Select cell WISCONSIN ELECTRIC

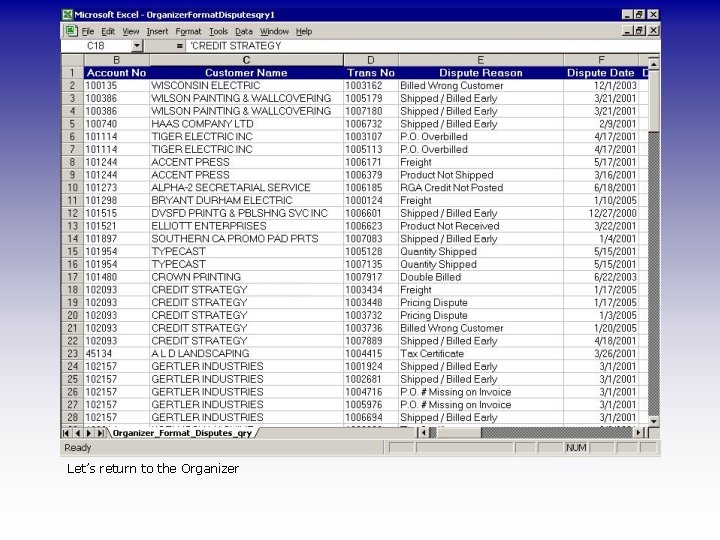click(246, 85)
